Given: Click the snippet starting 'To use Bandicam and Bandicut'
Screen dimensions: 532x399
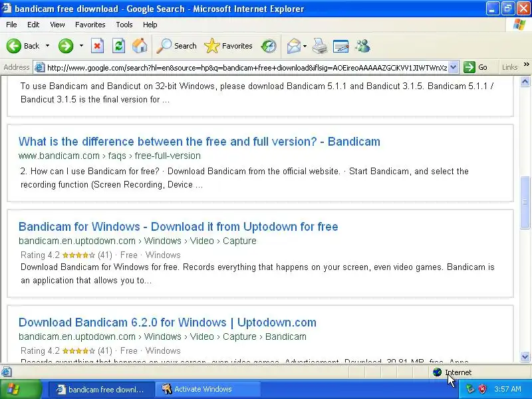Looking at the screenshot, I should [257, 92].
